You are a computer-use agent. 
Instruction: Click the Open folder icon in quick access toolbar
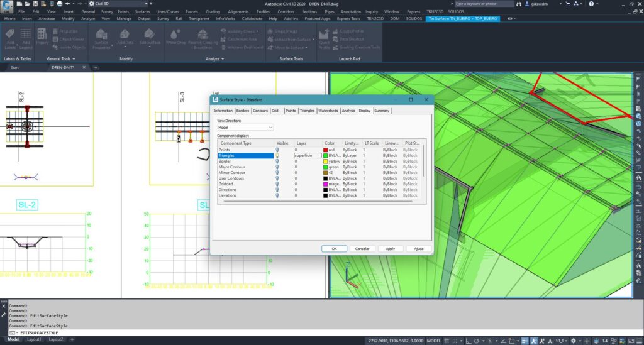[x=27, y=4]
